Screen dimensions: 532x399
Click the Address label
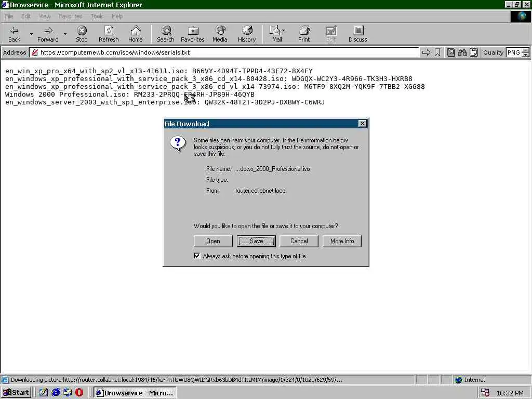pos(15,52)
